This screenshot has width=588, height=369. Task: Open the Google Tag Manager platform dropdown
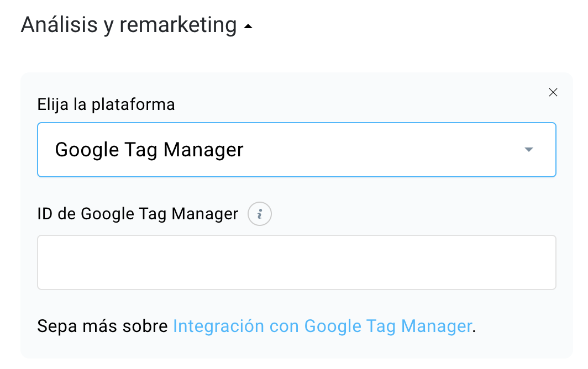296,150
